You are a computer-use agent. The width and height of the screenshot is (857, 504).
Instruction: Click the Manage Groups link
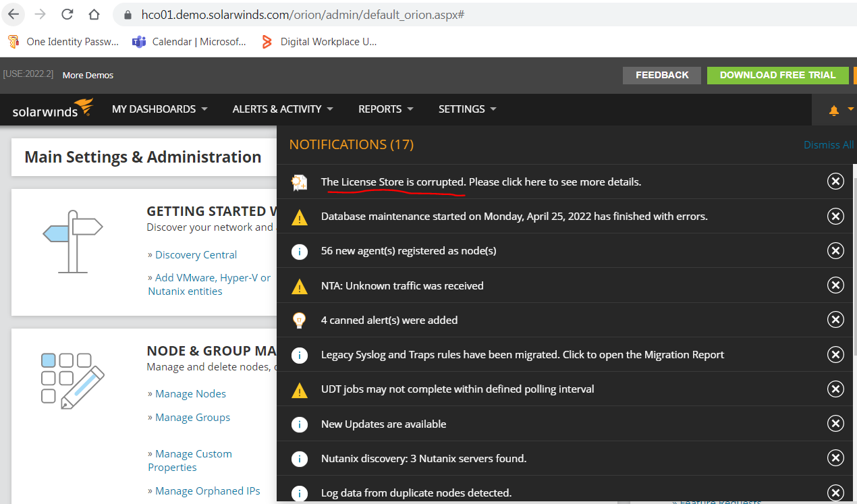click(x=192, y=417)
